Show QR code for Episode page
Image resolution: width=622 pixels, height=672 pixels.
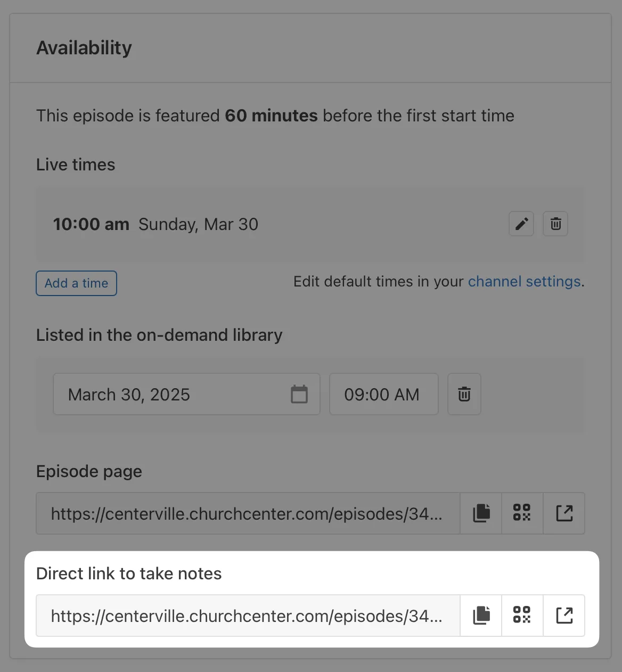pos(522,513)
